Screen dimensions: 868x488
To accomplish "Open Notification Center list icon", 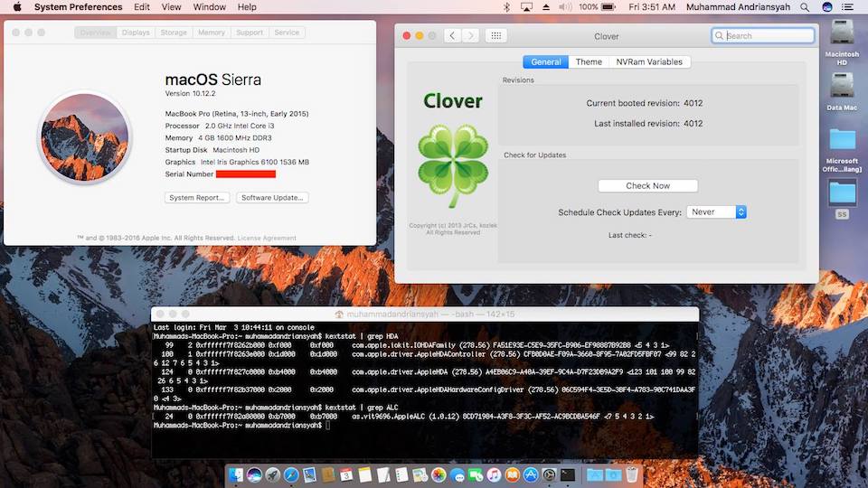I will click(x=847, y=7).
